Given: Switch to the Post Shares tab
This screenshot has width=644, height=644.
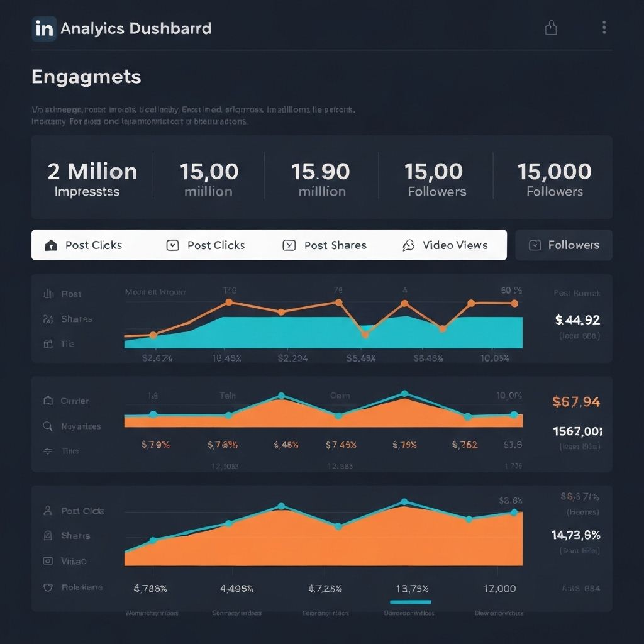Looking at the screenshot, I should [325, 245].
